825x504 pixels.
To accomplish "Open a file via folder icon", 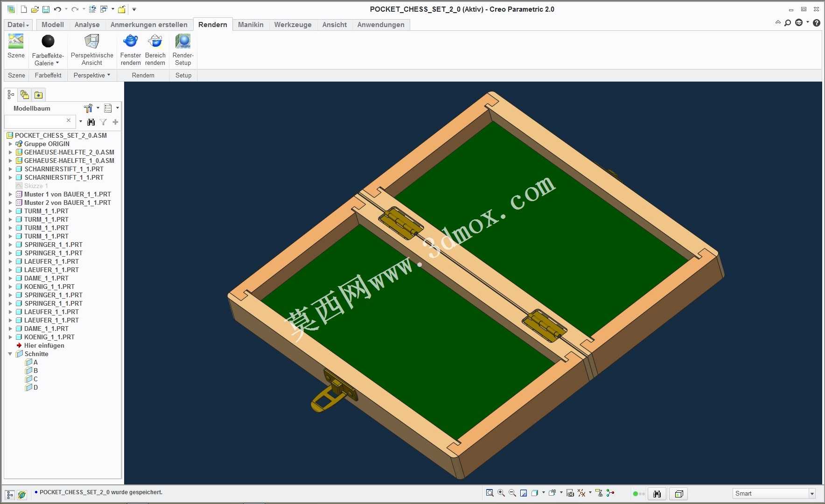I will (x=35, y=9).
